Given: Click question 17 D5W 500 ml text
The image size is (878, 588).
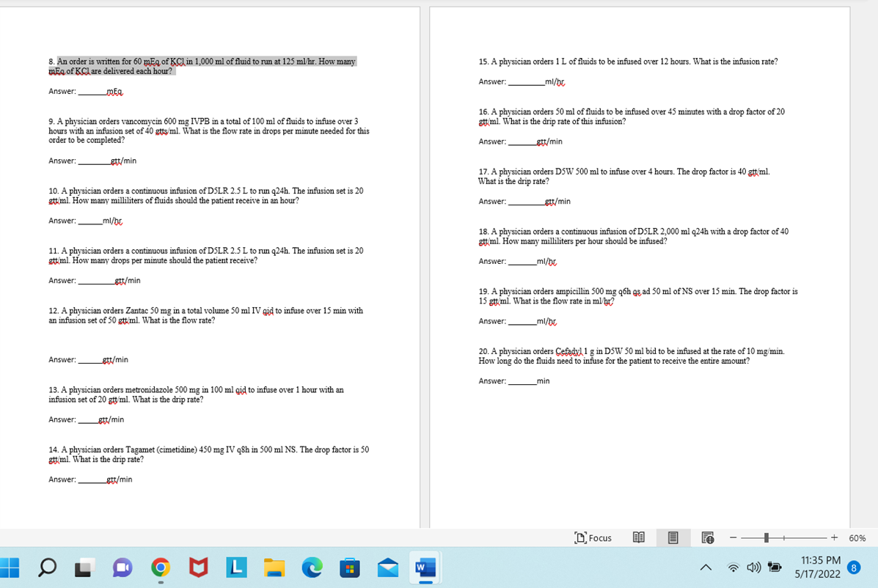Looking at the screenshot, I should point(624,176).
